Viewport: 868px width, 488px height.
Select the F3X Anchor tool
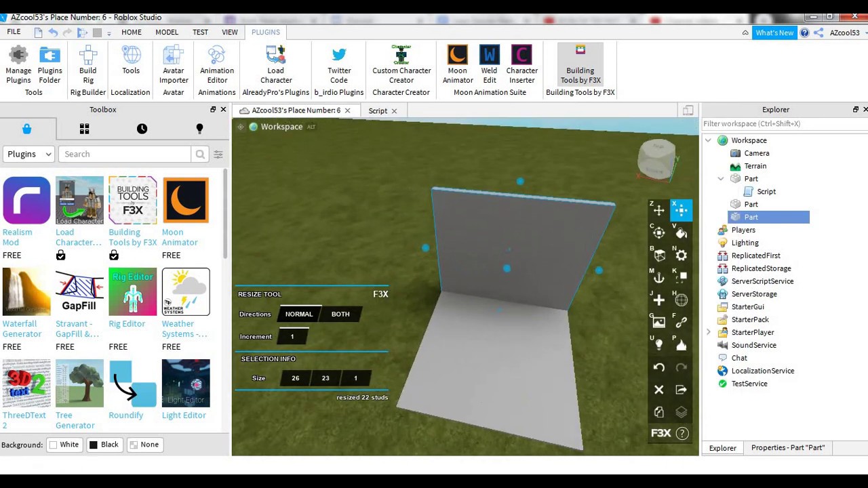(659, 278)
